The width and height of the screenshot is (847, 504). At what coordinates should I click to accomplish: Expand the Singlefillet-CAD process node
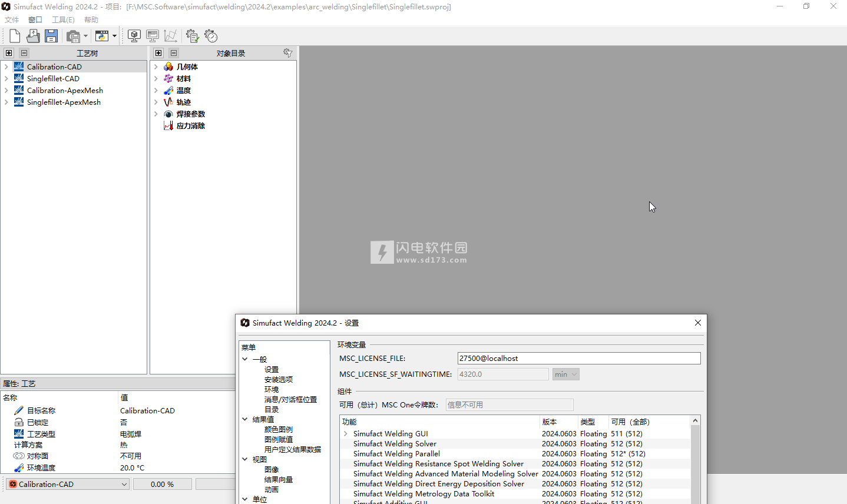tap(6, 79)
